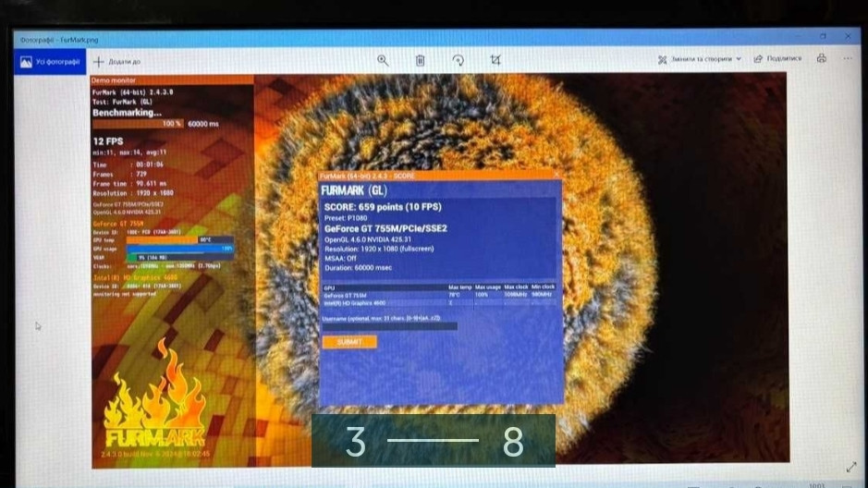
Task: Click the "Intel(R) HD Graphics 4600" heading
Action: click(x=135, y=277)
